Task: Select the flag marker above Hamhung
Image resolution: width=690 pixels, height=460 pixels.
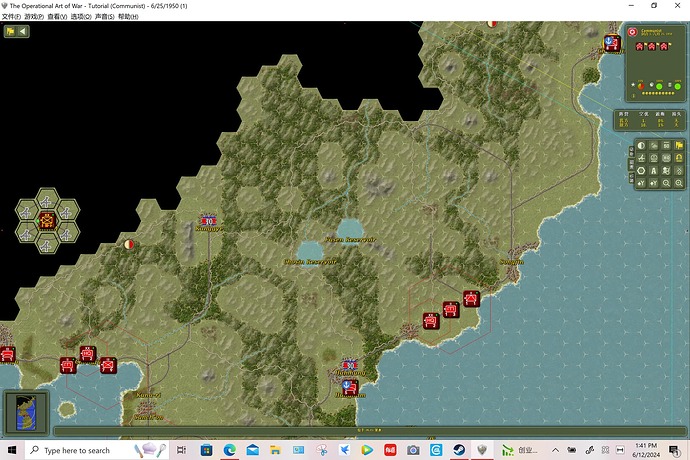Action: point(349,365)
